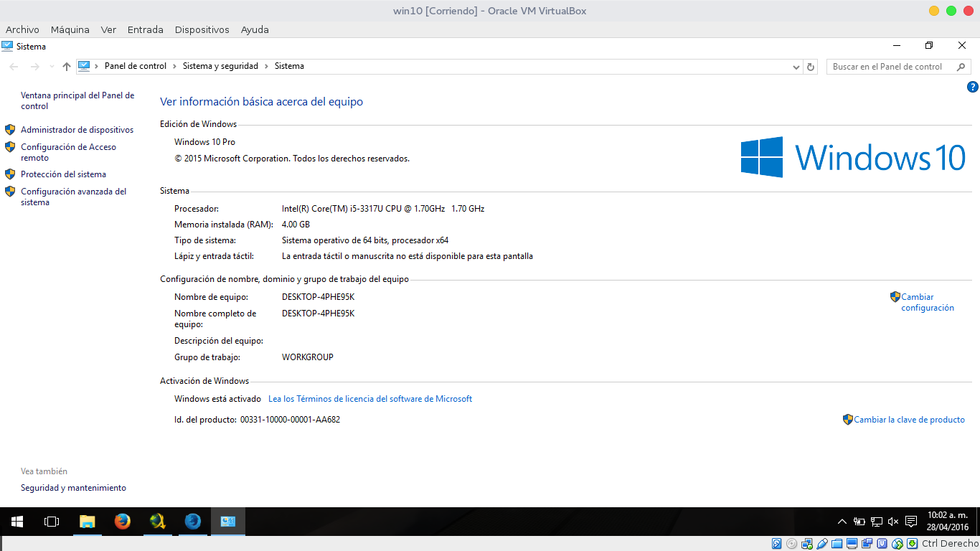Click the computer icon in address bar
Image resolution: width=980 pixels, height=551 pixels.
pos(84,66)
